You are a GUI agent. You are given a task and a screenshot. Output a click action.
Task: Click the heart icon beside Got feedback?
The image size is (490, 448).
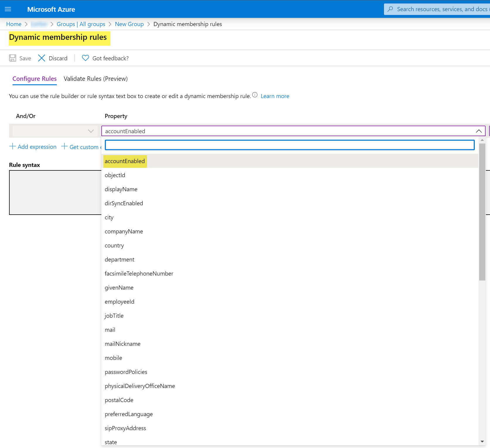pos(85,58)
